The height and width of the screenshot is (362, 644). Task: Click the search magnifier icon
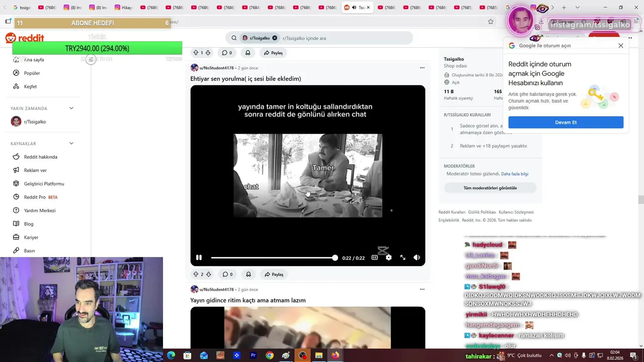234,38
